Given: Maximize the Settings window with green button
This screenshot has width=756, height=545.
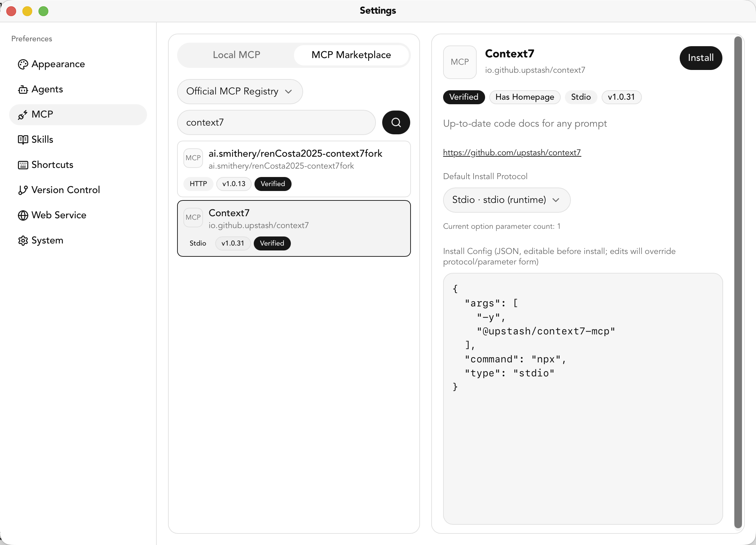Looking at the screenshot, I should pos(43,11).
